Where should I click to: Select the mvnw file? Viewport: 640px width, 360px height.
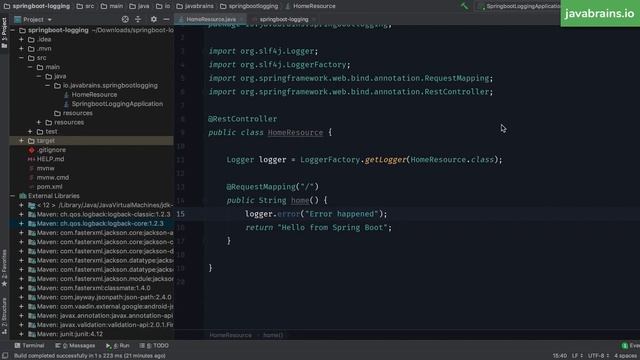pos(45,168)
